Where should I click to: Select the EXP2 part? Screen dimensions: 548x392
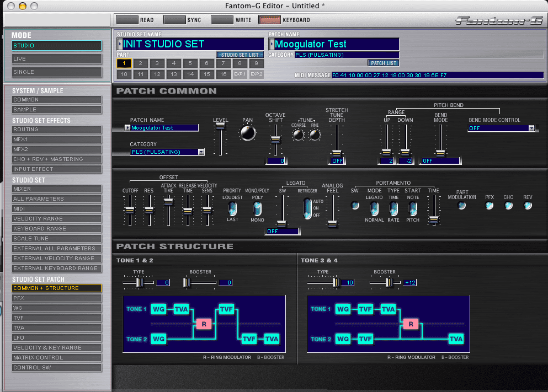coord(257,74)
